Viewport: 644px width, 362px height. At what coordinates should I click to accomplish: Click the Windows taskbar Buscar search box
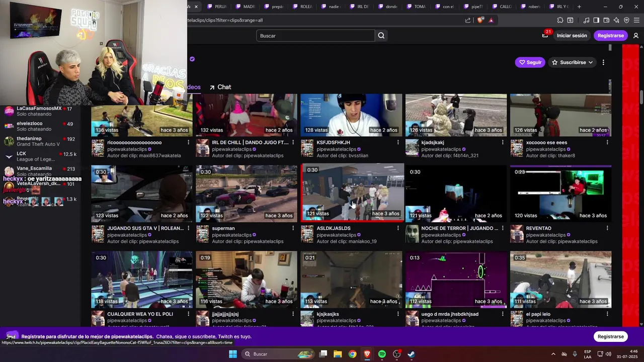pos(279,354)
